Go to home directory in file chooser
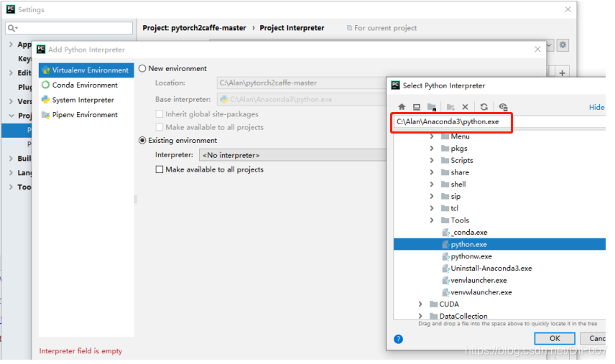 tap(402, 107)
